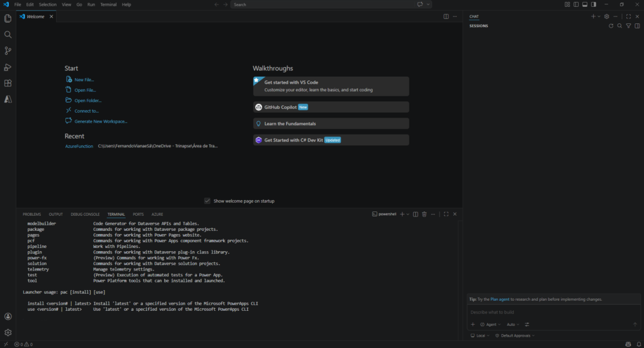This screenshot has width=644, height=348.
Task: Click Customize Layout icon in title bar
Action: [567, 4]
